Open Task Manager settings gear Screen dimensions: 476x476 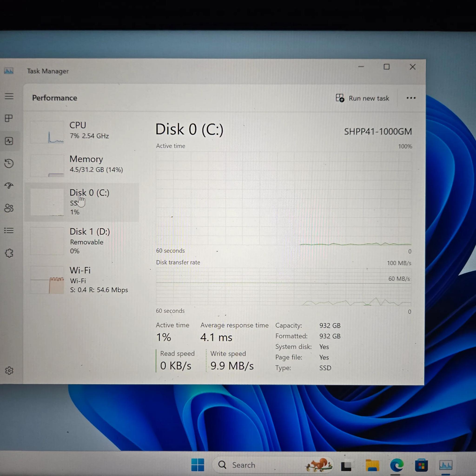pyautogui.click(x=9, y=370)
